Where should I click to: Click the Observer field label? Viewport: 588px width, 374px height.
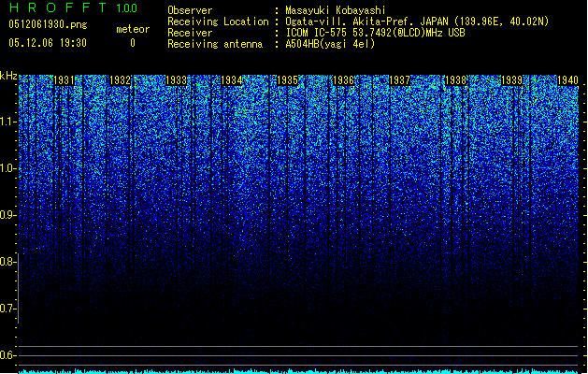[x=190, y=10]
